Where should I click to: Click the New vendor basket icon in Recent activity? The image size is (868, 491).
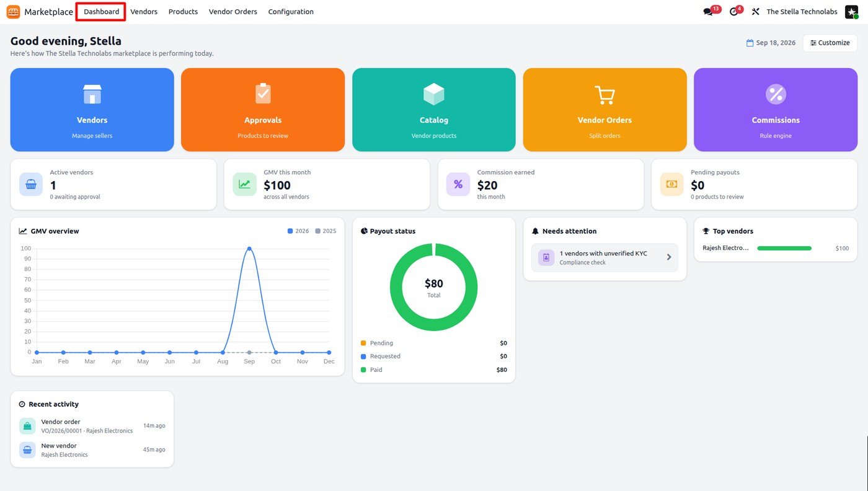click(x=27, y=450)
